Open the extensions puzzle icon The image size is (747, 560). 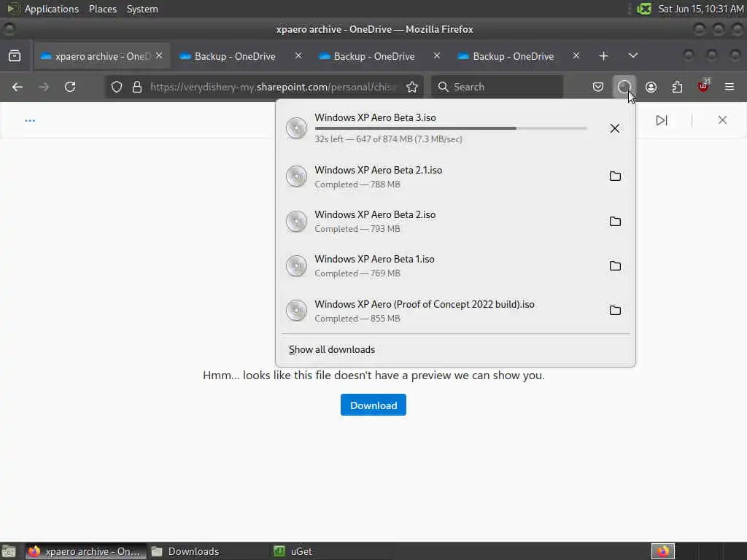click(x=677, y=87)
